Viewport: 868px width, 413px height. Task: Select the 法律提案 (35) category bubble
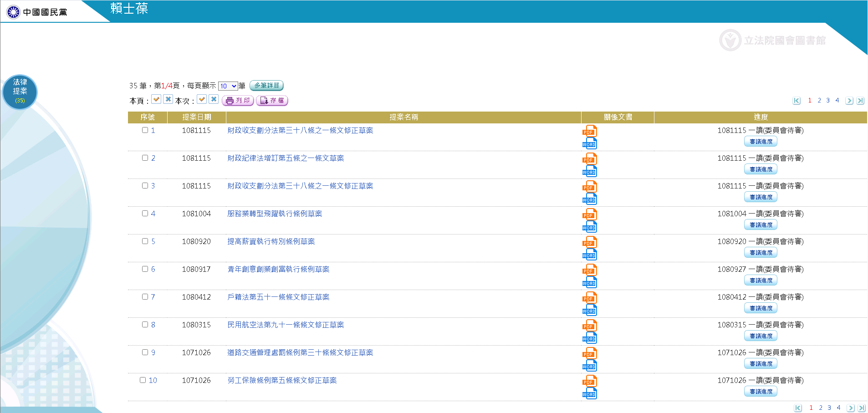pos(20,92)
